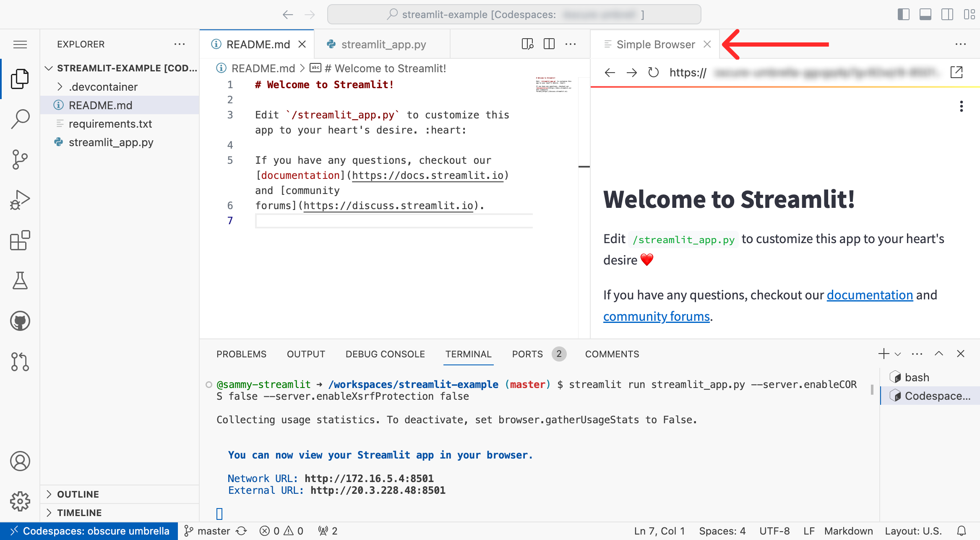Close the Simple Browser tab

(707, 44)
